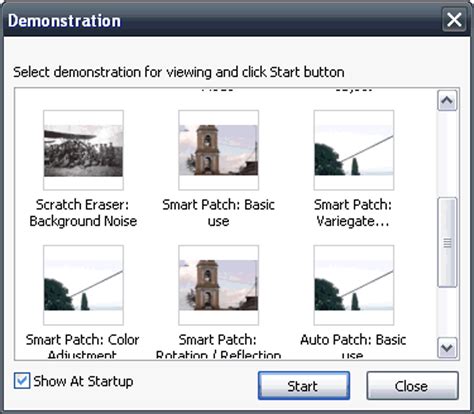Select Auto Patch: Basic use thumbnail
This screenshot has height=414, width=474.
(354, 285)
